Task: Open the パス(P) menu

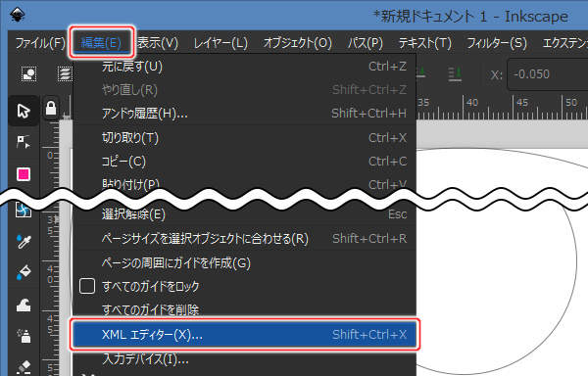Action: click(x=365, y=43)
